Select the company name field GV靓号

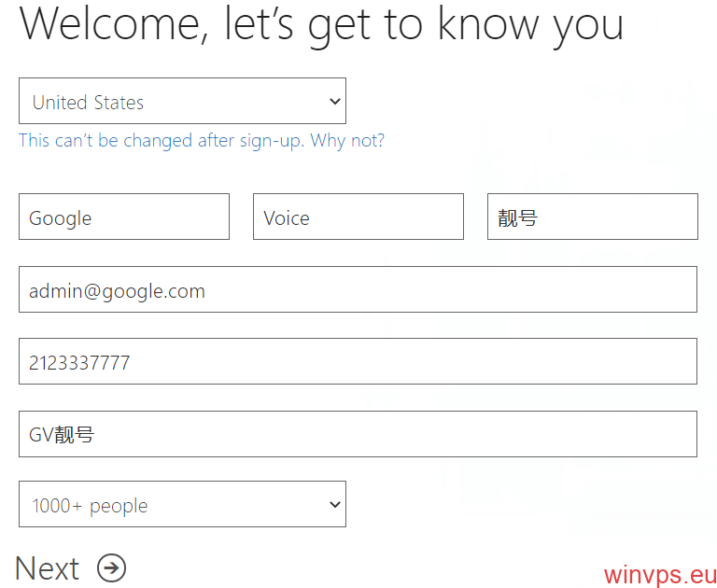(x=358, y=434)
